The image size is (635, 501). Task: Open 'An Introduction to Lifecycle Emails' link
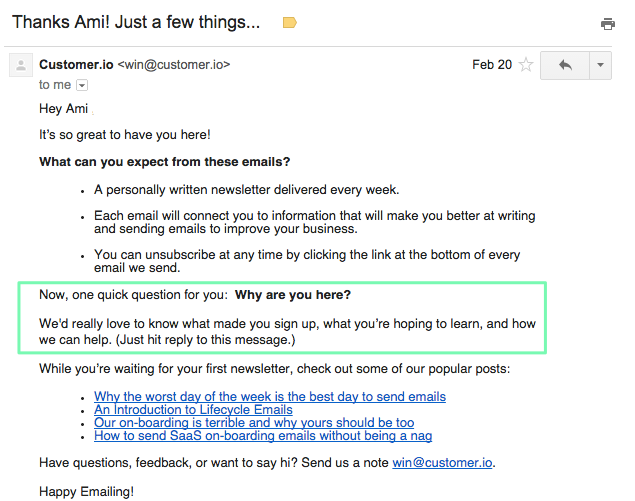[193, 409]
